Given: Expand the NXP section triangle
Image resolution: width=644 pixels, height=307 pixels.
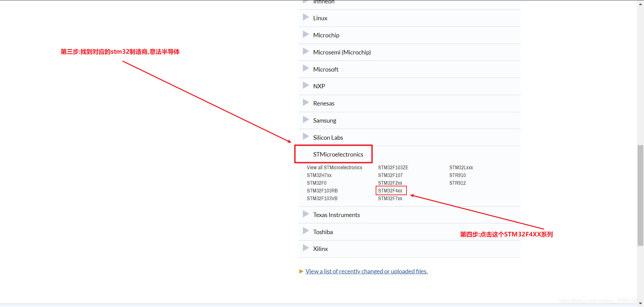Looking at the screenshot, I should (306, 85).
